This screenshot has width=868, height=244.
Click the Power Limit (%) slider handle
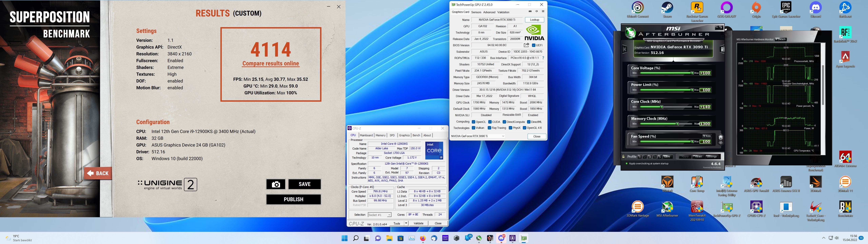(x=692, y=90)
